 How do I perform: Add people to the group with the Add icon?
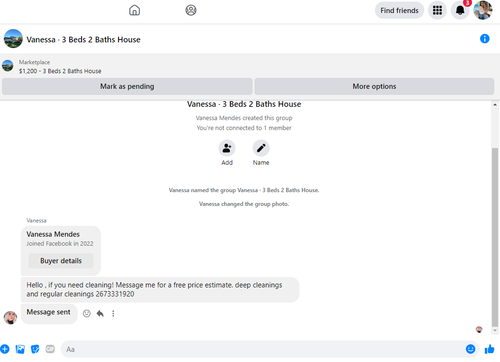[x=227, y=148]
